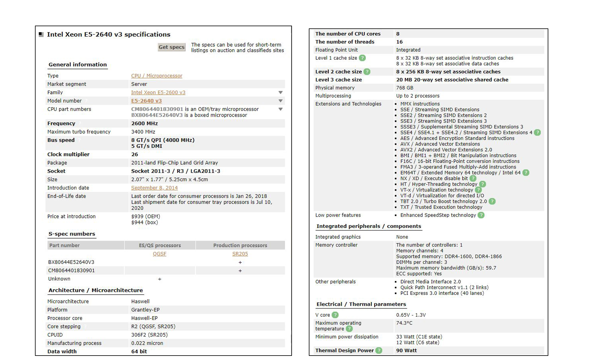
Task: Click the 74.3°C maximum temperature value
Action: coord(404,323)
